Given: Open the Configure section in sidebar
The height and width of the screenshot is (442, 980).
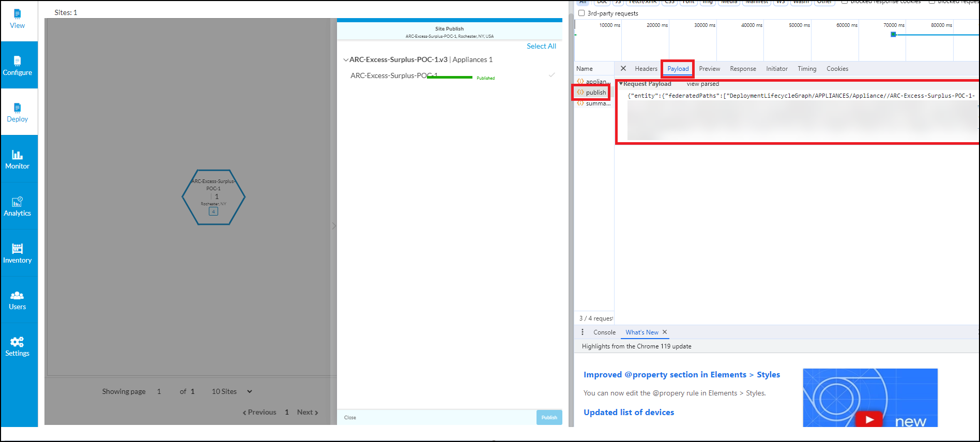Looking at the screenshot, I should click(x=18, y=66).
